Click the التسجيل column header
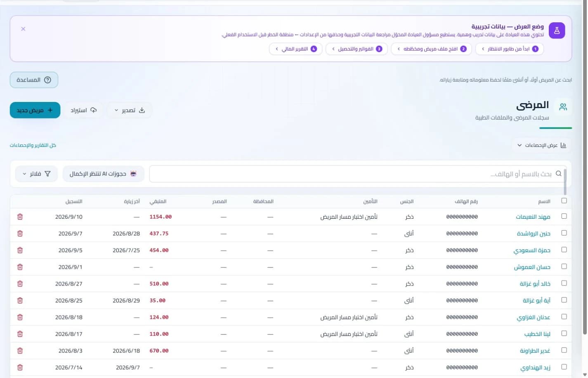This screenshot has height=378, width=588. [74, 201]
